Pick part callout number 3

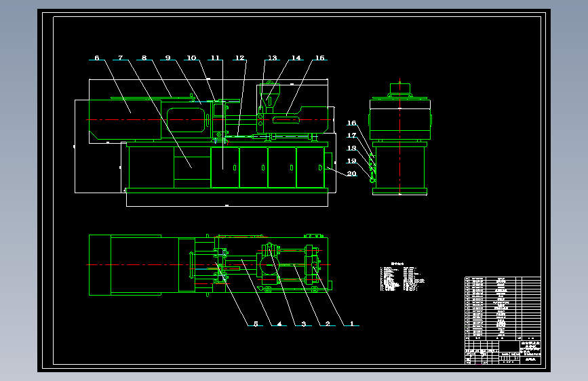coord(304,323)
